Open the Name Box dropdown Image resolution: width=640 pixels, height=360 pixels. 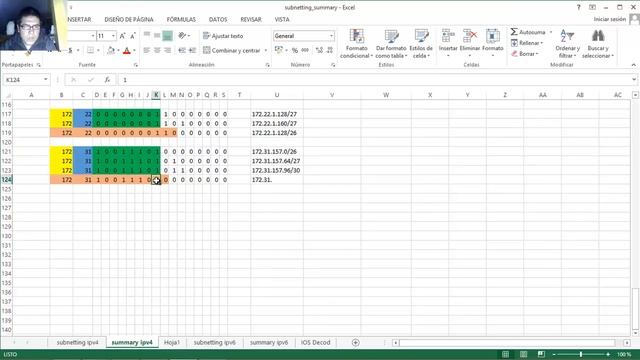46,80
